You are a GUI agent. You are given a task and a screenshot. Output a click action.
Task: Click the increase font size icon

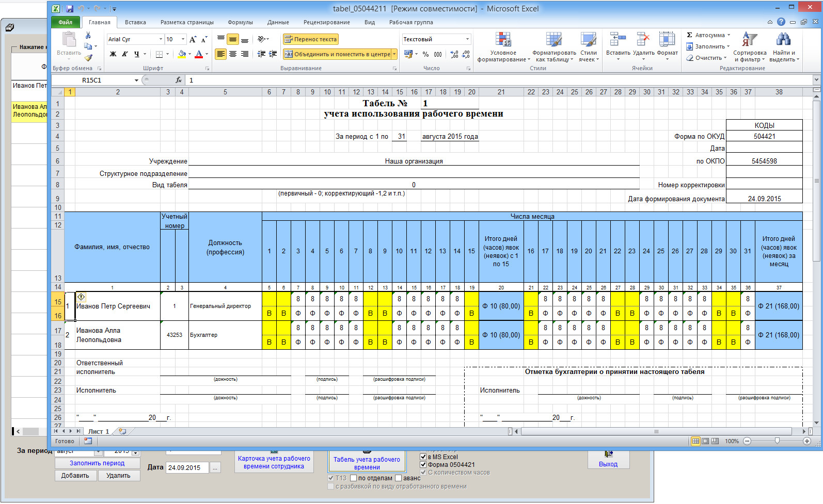pos(193,39)
